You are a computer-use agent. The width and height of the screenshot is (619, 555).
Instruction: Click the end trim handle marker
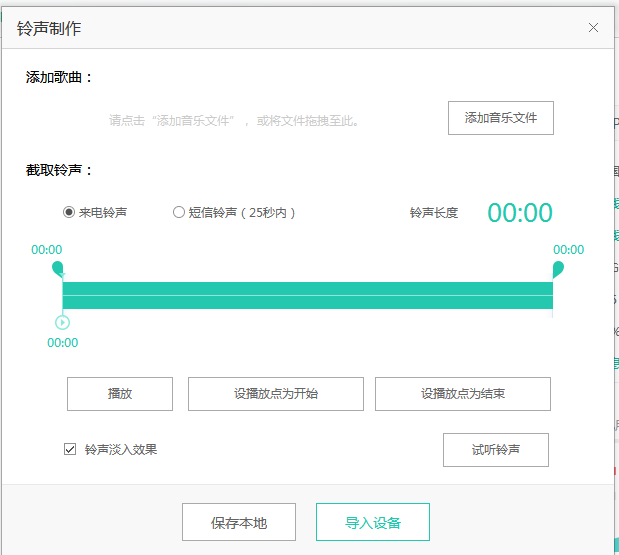pyautogui.click(x=558, y=269)
